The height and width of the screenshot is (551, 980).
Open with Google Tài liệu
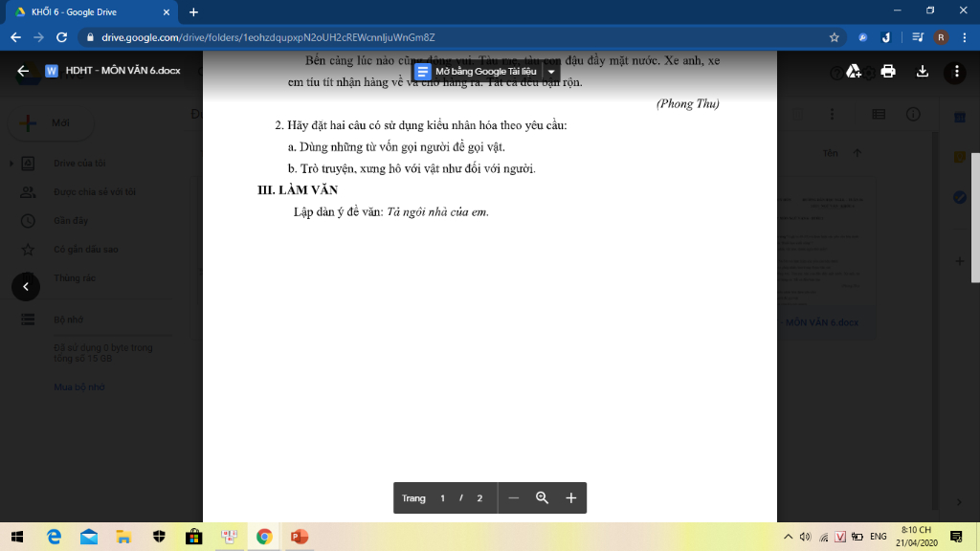pyautogui.click(x=477, y=71)
